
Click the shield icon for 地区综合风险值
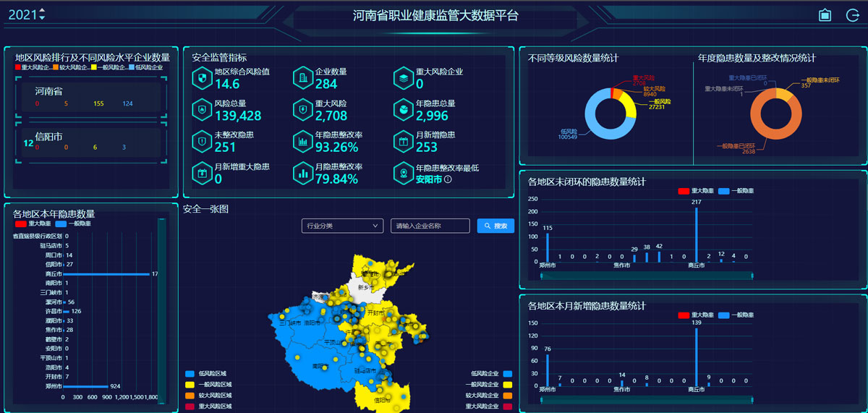tap(201, 77)
